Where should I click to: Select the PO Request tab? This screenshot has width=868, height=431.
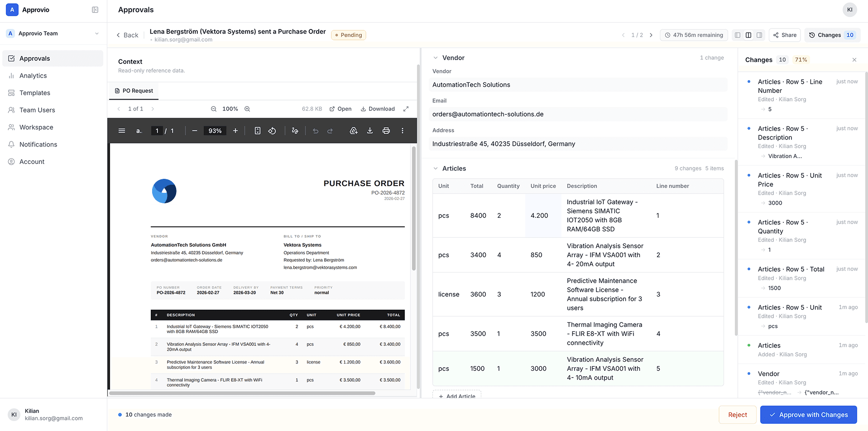(134, 91)
